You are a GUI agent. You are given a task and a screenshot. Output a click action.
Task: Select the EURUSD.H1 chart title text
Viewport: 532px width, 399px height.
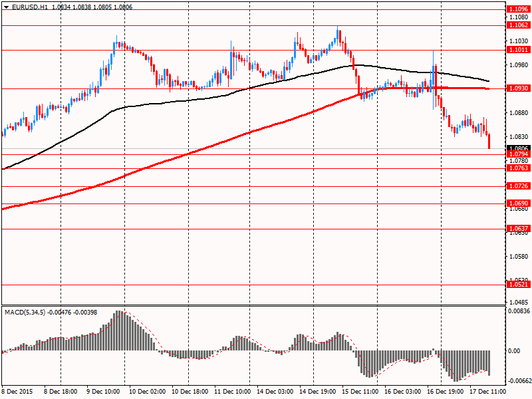(x=30, y=7)
